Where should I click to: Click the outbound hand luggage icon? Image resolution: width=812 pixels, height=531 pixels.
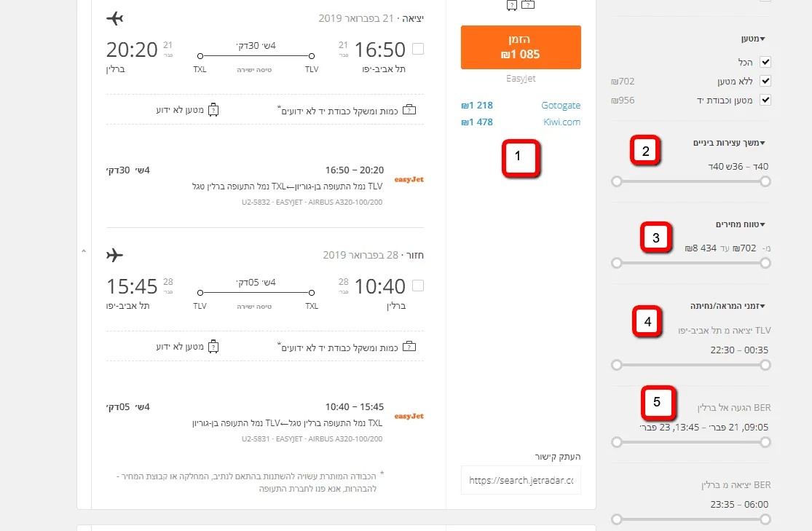pos(409,110)
